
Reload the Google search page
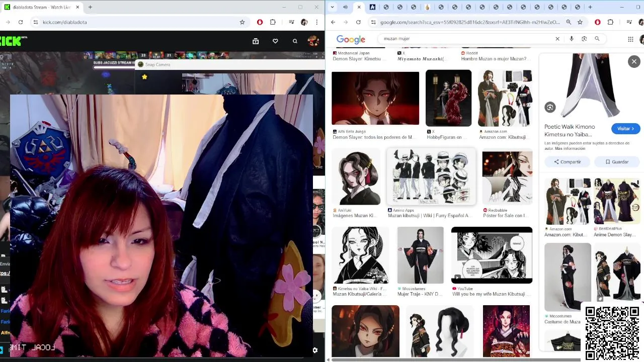(358, 22)
